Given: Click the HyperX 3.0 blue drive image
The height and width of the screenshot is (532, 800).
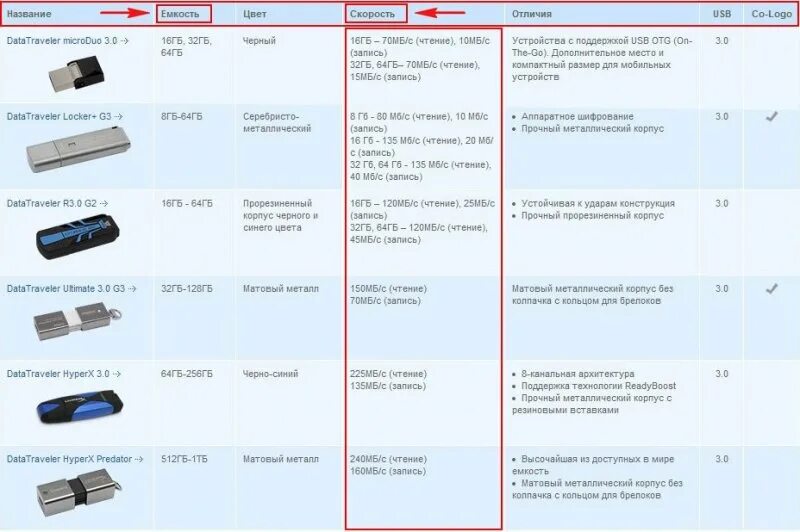Looking at the screenshot, I should tap(80, 407).
